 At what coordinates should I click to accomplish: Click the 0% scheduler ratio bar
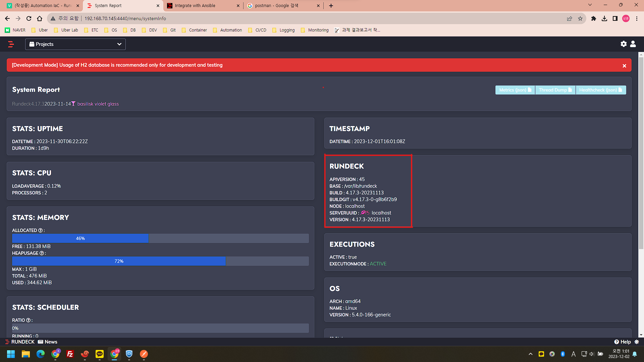(160, 328)
